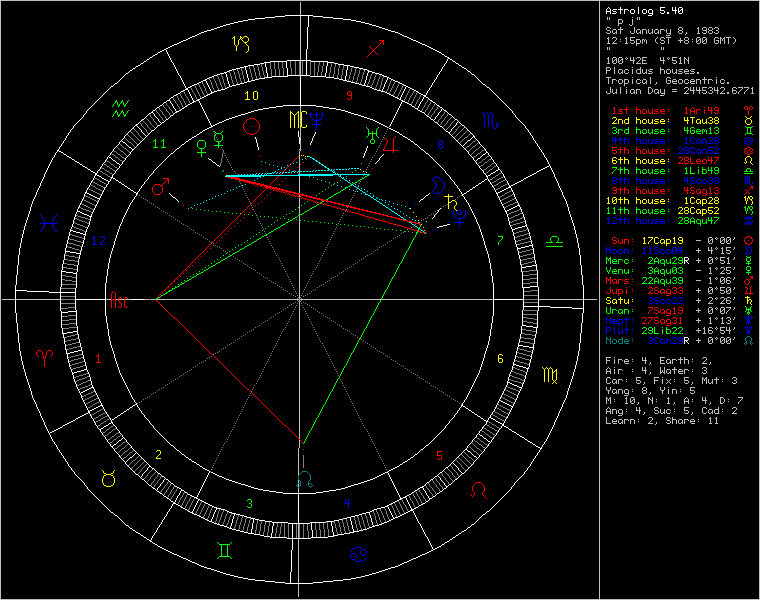Click the Plut 29Lib22 position row

pyautogui.click(x=680, y=331)
